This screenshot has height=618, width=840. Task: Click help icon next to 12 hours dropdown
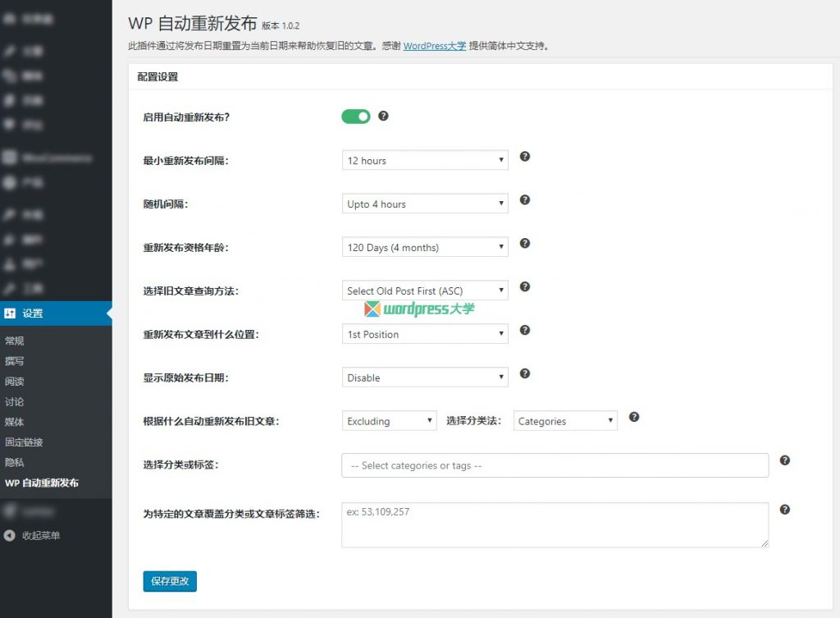tap(525, 156)
